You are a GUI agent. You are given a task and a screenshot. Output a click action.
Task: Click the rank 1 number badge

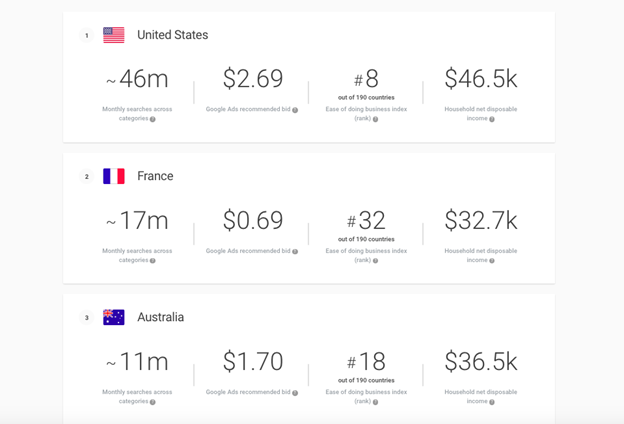click(87, 35)
